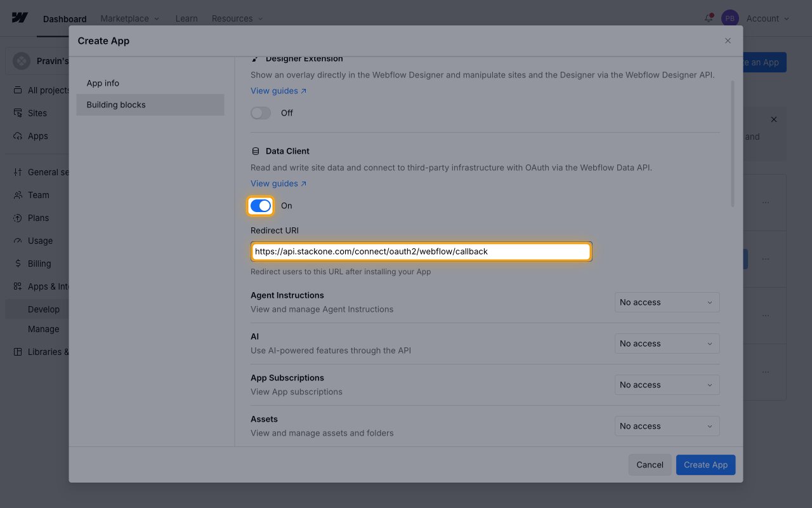812x508 pixels.
Task: Expand the Marketplace menu
Action: pos(130,18)
